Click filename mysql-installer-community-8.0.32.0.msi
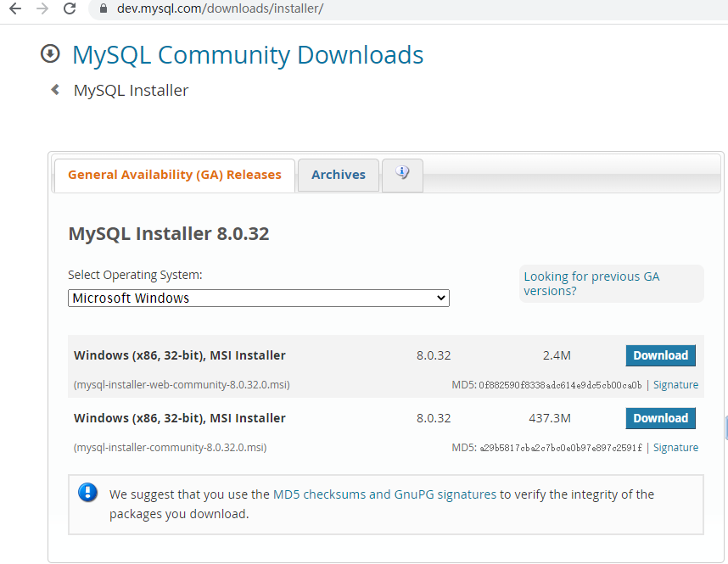This screenshot has width=728, height=564. tap(170, 448)
